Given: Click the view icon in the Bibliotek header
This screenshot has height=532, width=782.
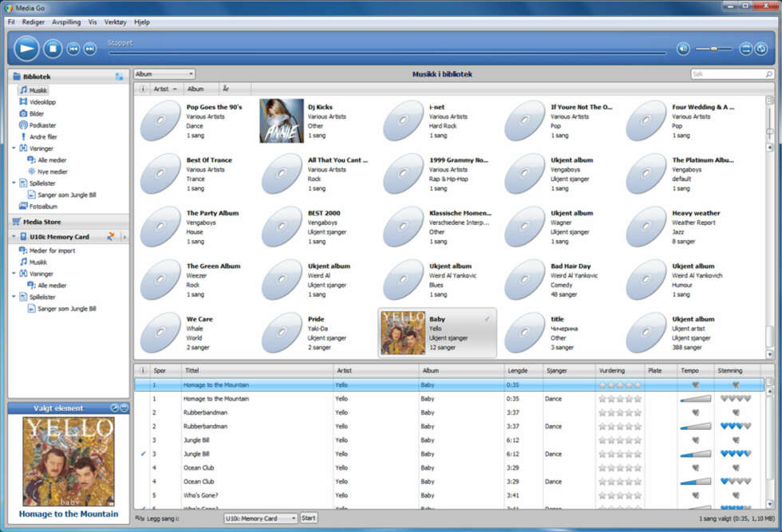Looking at the screenshot, I should pos(119,77).
